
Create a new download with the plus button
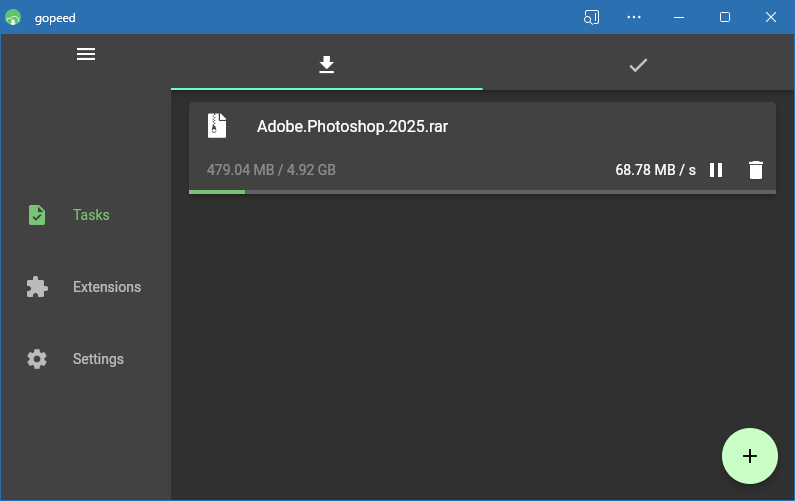(749, 456)
